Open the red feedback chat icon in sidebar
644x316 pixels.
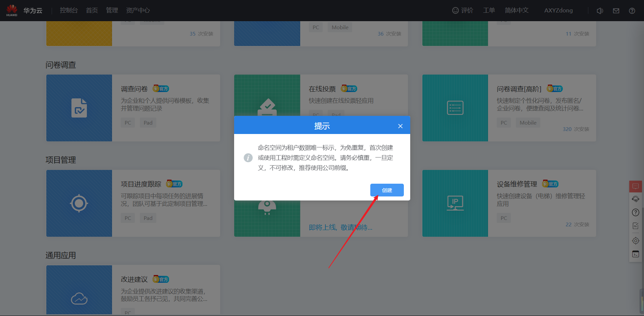click(636, 186)
